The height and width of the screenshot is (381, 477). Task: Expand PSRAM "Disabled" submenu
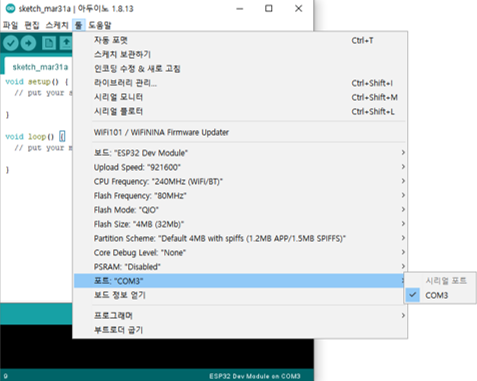point(240,267)
